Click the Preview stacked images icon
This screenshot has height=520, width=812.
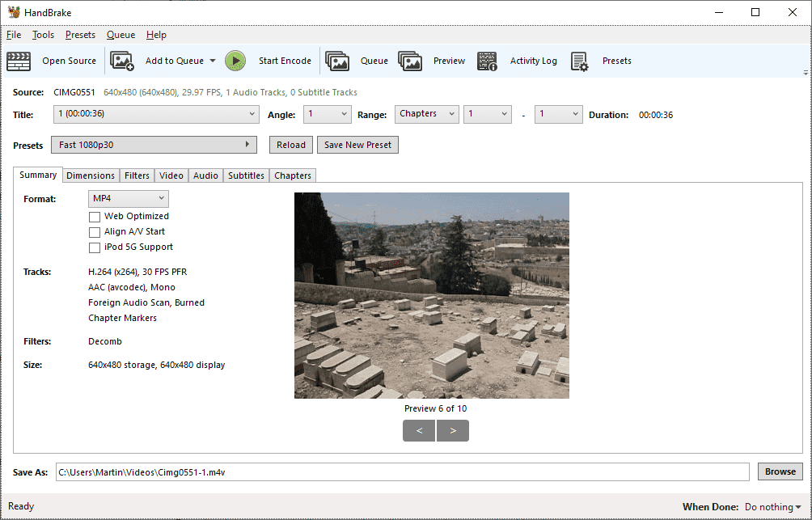410,61
